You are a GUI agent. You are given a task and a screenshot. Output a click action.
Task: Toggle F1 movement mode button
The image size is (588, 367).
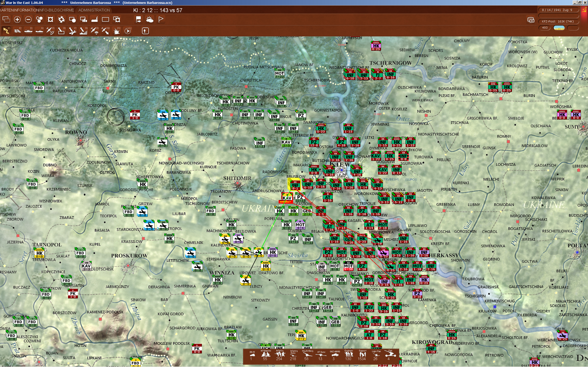coord(6,31)
